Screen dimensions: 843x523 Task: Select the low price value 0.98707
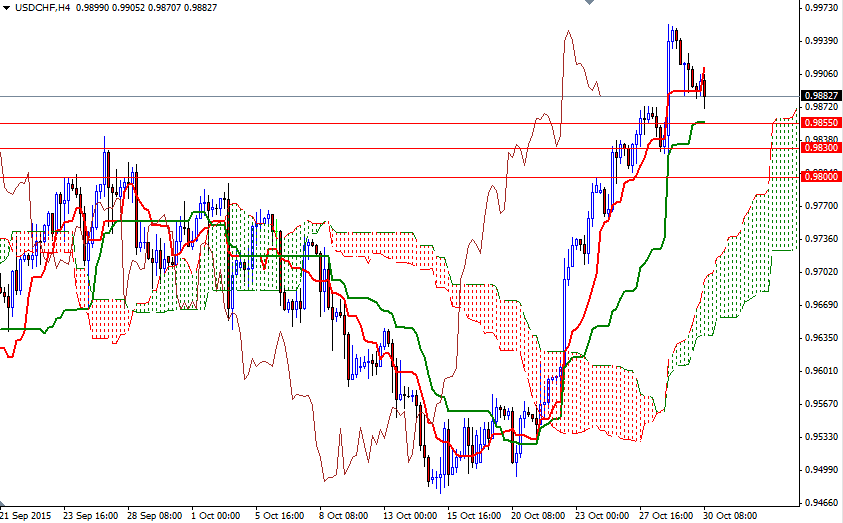(x=165, y=8)
